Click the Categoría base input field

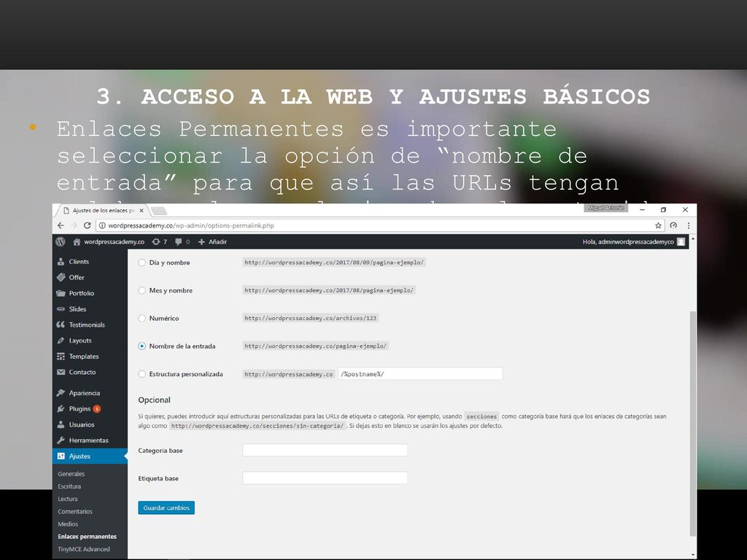(x=325, y=450)
